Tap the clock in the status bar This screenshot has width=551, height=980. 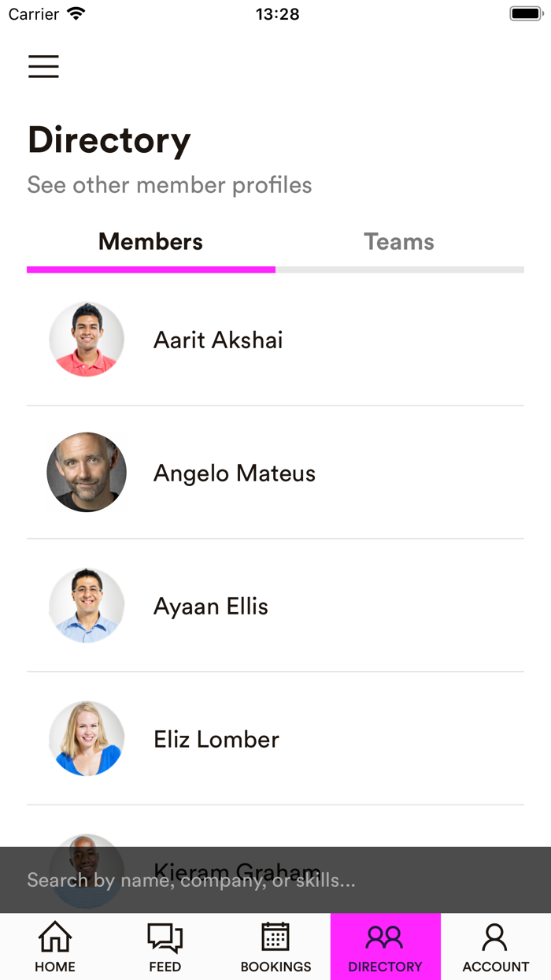click(277, 14)
